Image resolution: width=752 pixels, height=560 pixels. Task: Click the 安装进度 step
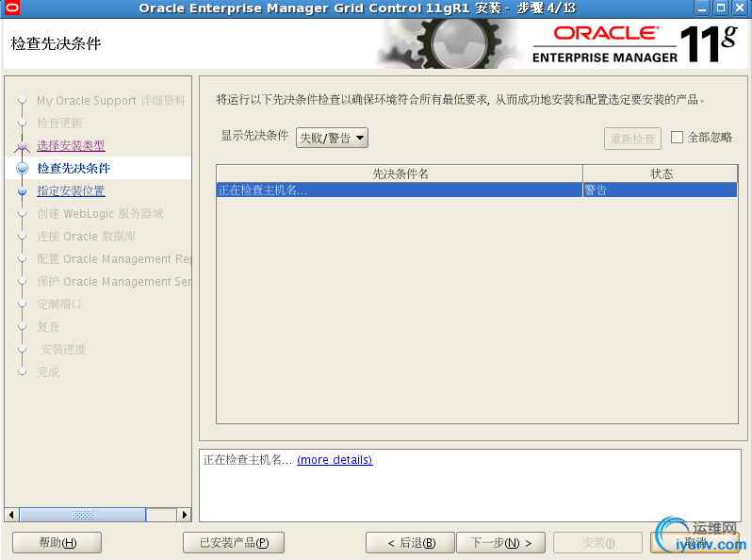coord(63,349)
